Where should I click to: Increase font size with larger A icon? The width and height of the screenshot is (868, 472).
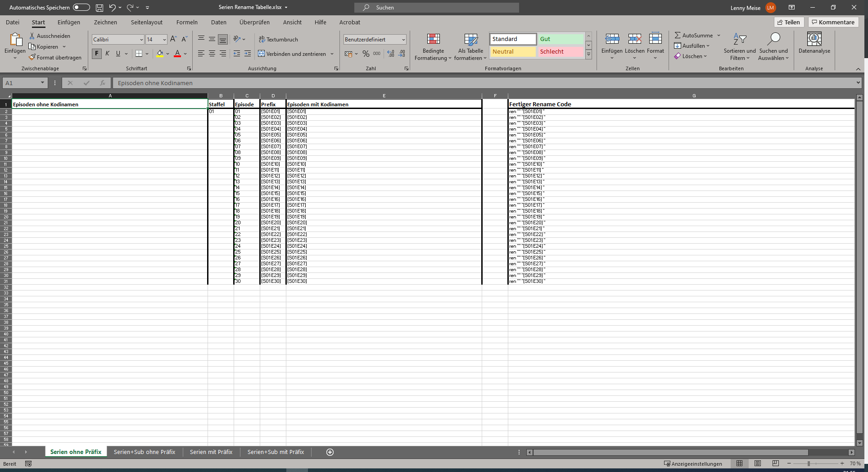(x=173, y=39)
